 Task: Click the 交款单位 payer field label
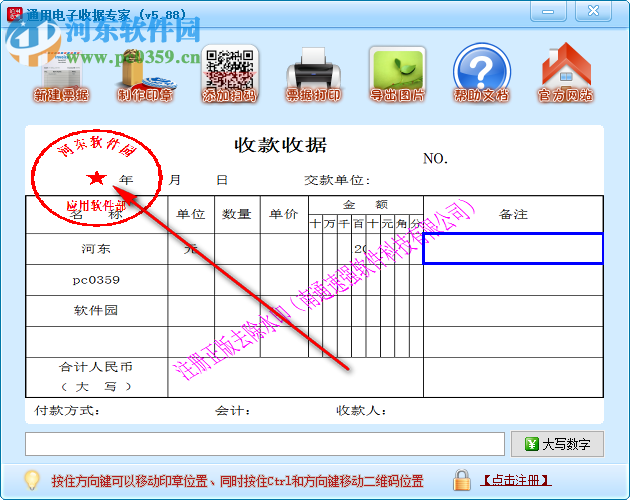tap(337, 180)
